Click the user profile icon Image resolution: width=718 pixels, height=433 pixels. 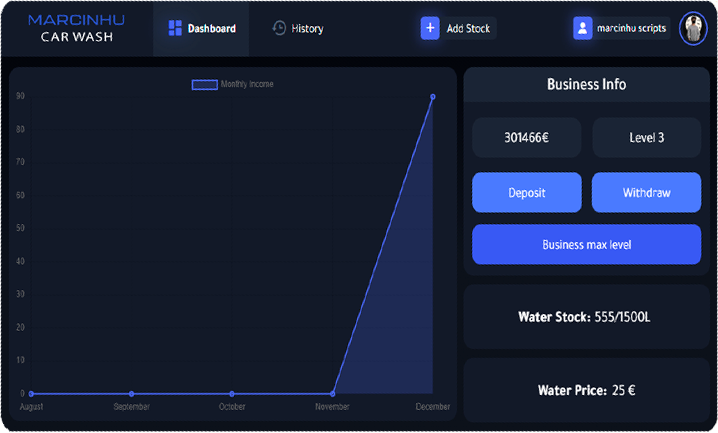(x=583, y=28)
